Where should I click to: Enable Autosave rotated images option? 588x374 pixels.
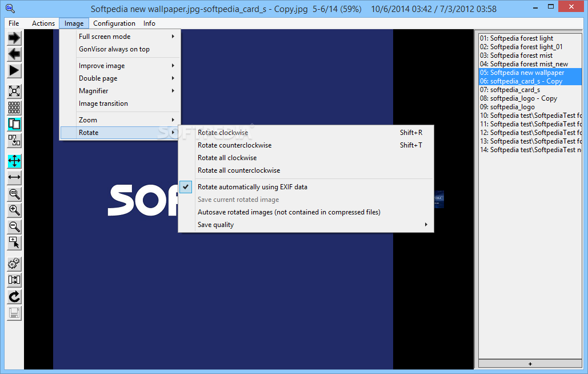[x=306, y=212]
